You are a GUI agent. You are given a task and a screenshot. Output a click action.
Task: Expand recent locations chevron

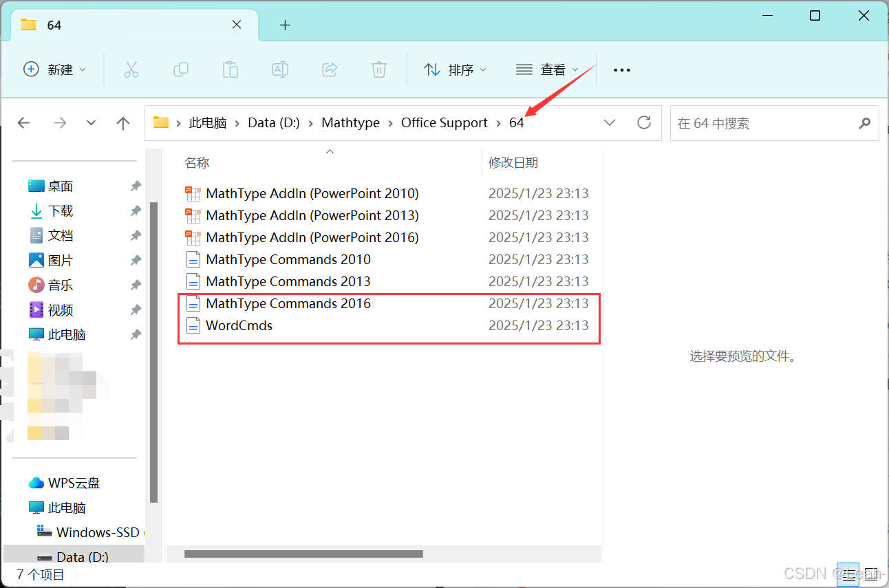(x=91, y=123)
